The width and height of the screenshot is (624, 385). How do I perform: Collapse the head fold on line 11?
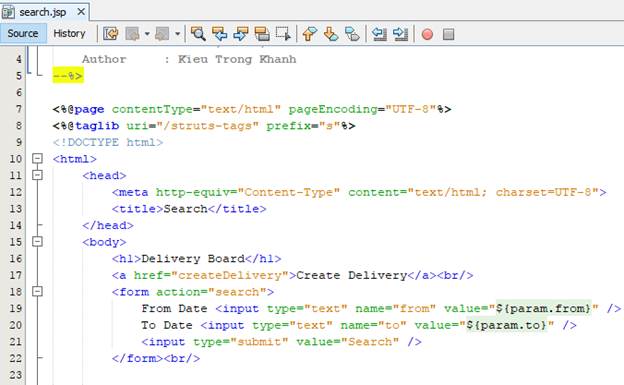coord(37,175)
